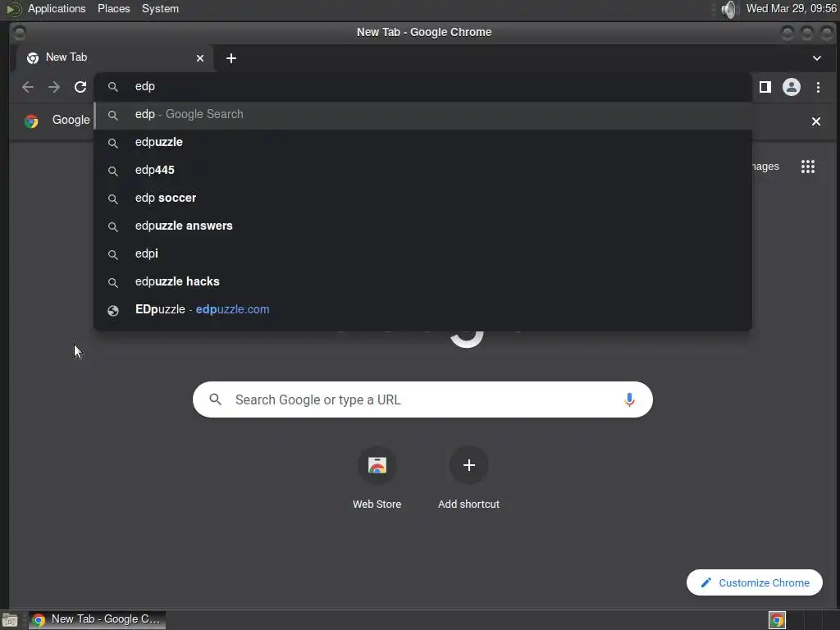Viewport: 840px width, 630px height.
Task: Open the Google apps grid
Action: pos(808,167)
